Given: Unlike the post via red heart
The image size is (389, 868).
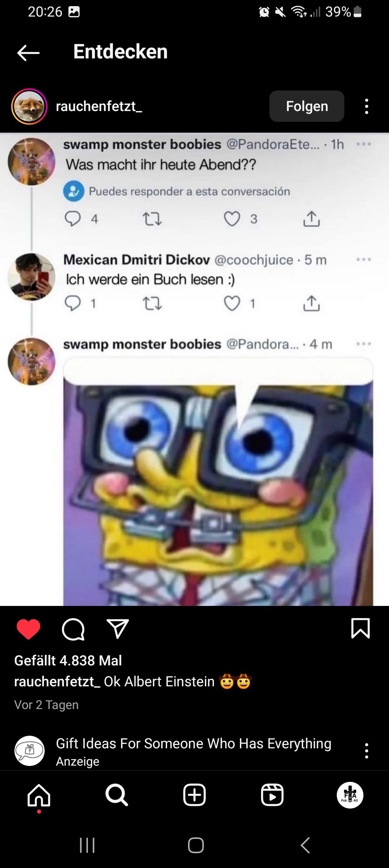Looking at the screenshot, I should (28, 629).
